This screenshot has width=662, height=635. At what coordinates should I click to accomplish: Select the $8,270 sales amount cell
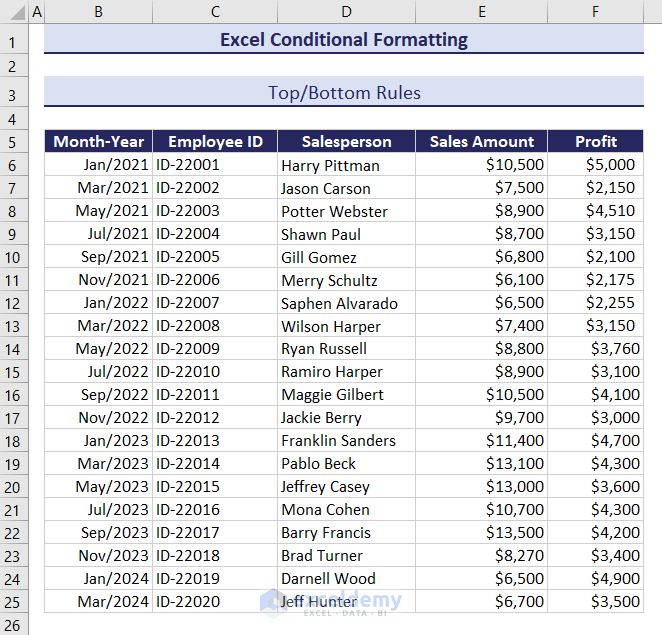481,556
